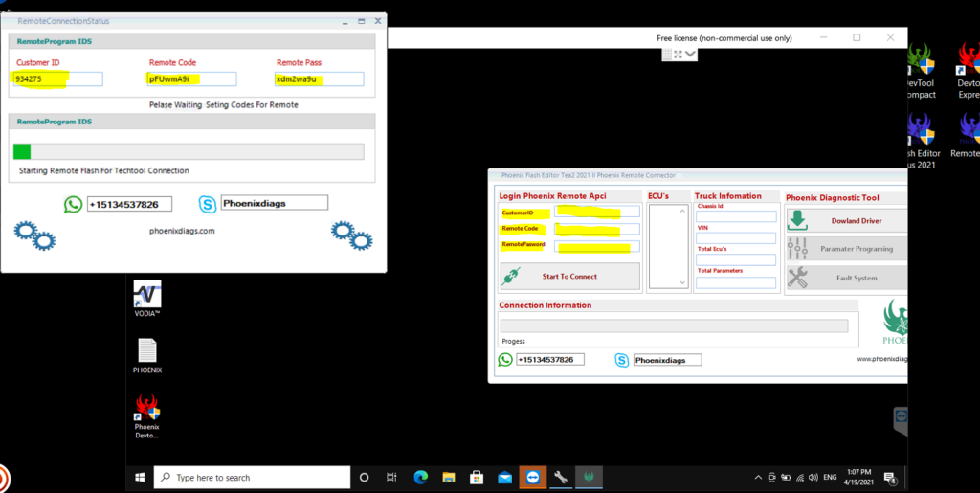Image resolution: width=980 pixels, height=493 pixels.
Task: Switch to TeamViewer in taskbar
Action: (532, 478)
